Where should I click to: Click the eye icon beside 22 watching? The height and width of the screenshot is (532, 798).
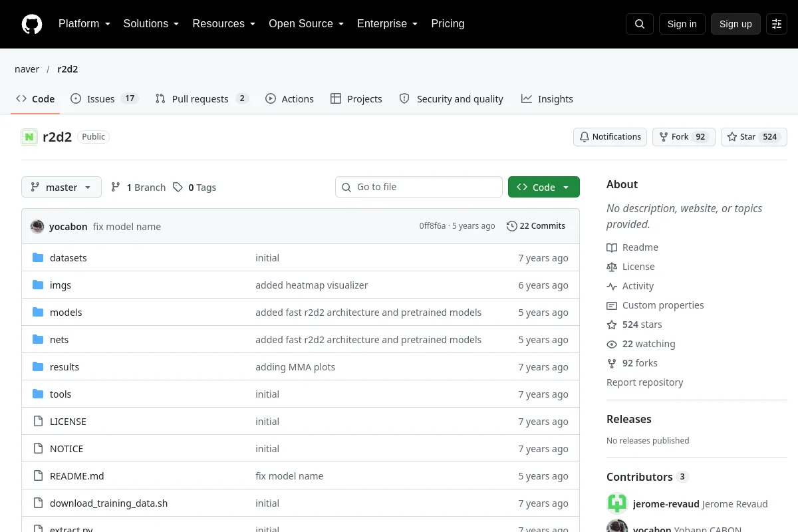pos(612,344)
